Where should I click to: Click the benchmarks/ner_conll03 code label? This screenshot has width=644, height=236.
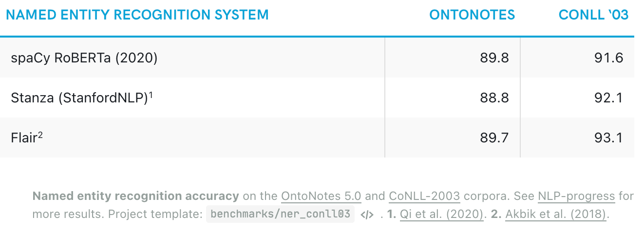click(x=280, y=215)
